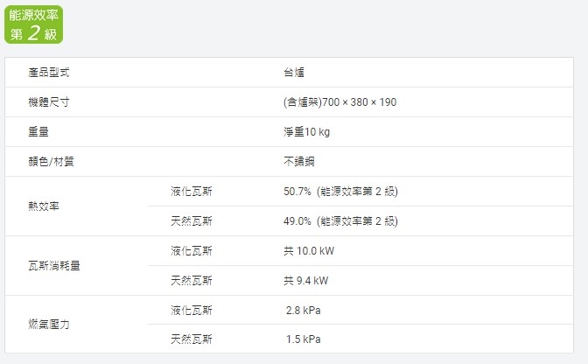Click the 產品型式 row label

49,73
